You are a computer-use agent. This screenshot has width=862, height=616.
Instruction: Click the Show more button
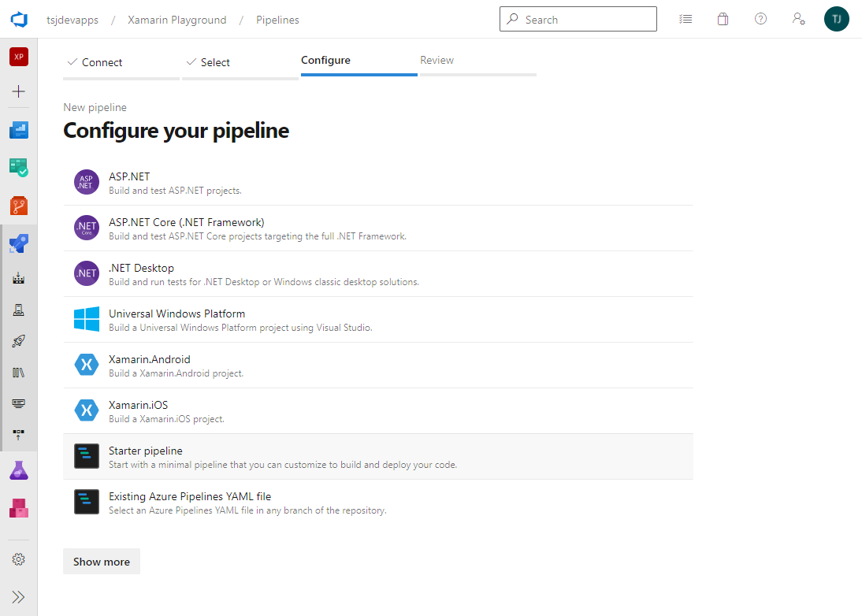[102, 562]
